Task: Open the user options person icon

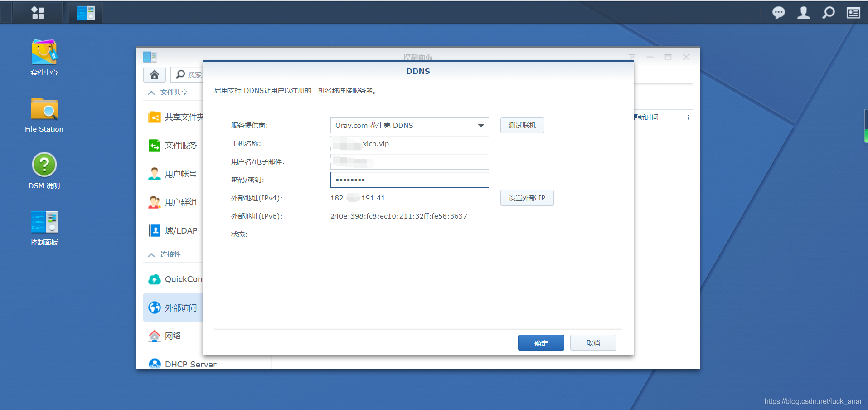Action: pos(804,13)
